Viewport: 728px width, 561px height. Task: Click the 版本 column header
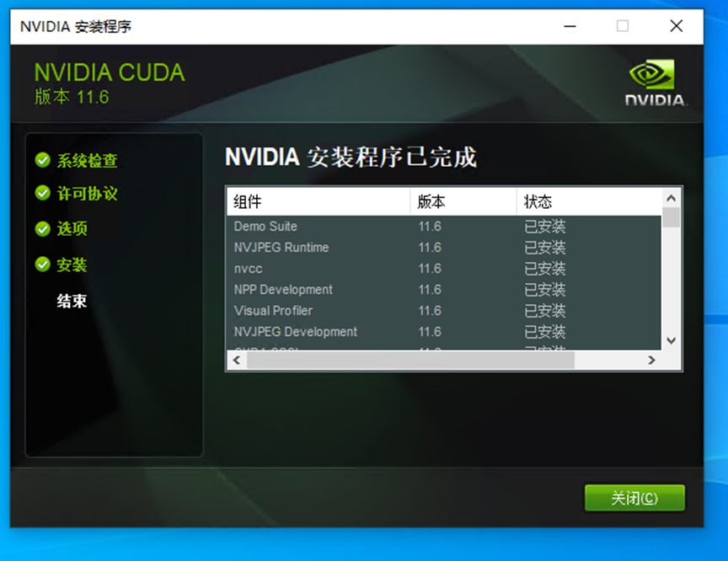463,201
